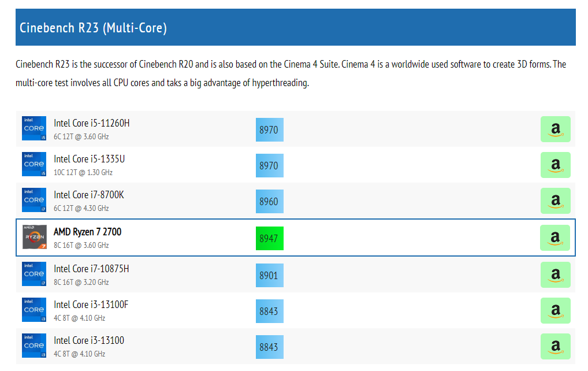Click '4C 8T @ 4.10 GHz' under i3-13100
Screen dimensions: 588x371
79,354
